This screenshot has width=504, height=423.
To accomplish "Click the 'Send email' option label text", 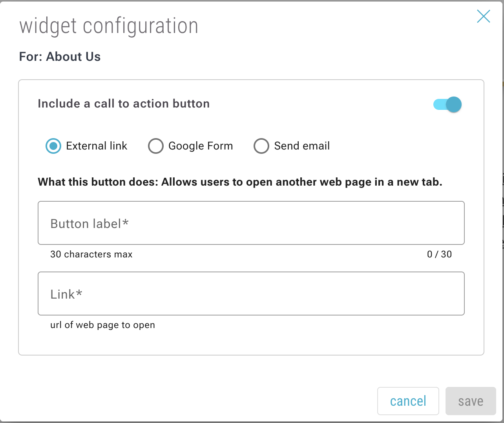I will (302, 146).
